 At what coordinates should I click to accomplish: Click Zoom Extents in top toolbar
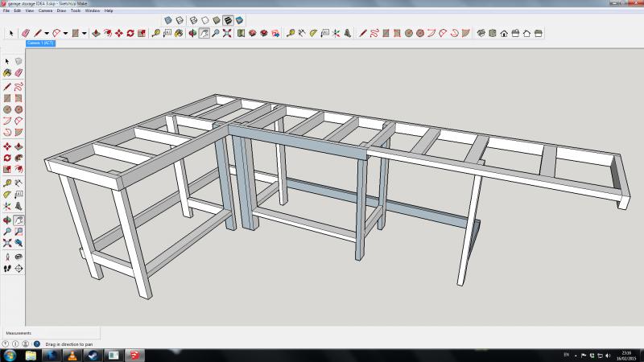[227, 33]
